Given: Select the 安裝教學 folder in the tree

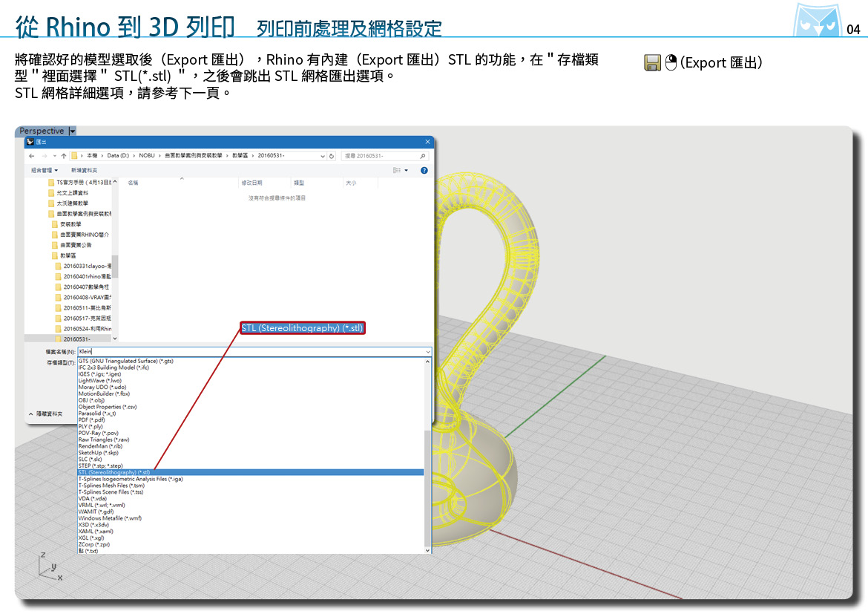Looking at the screenshot, I should click(67, 224).
